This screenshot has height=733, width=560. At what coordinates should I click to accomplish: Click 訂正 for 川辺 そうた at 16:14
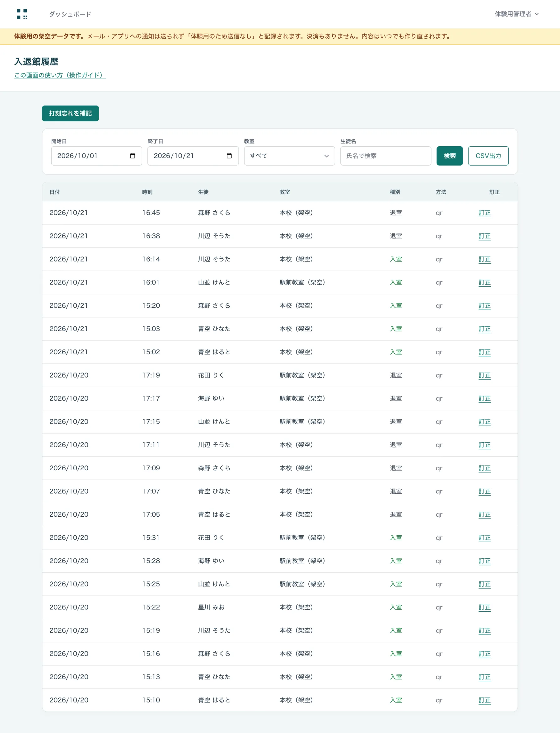tap(485, 259)
